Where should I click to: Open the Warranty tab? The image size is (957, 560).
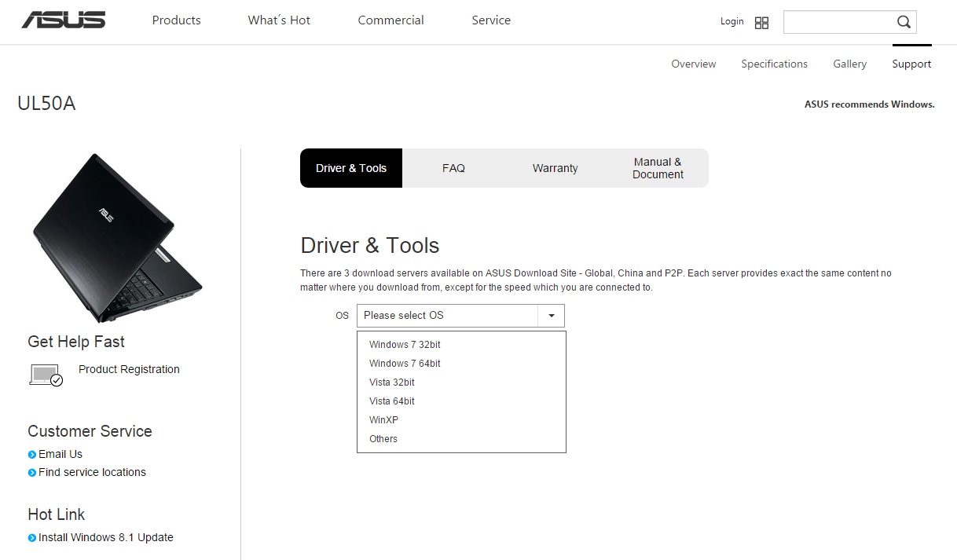[555, 168]
